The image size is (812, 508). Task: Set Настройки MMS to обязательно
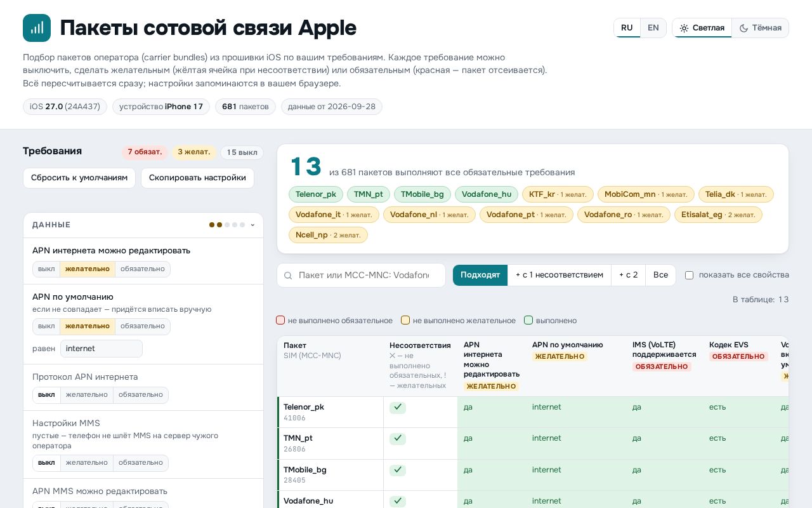tap(141, 463)
